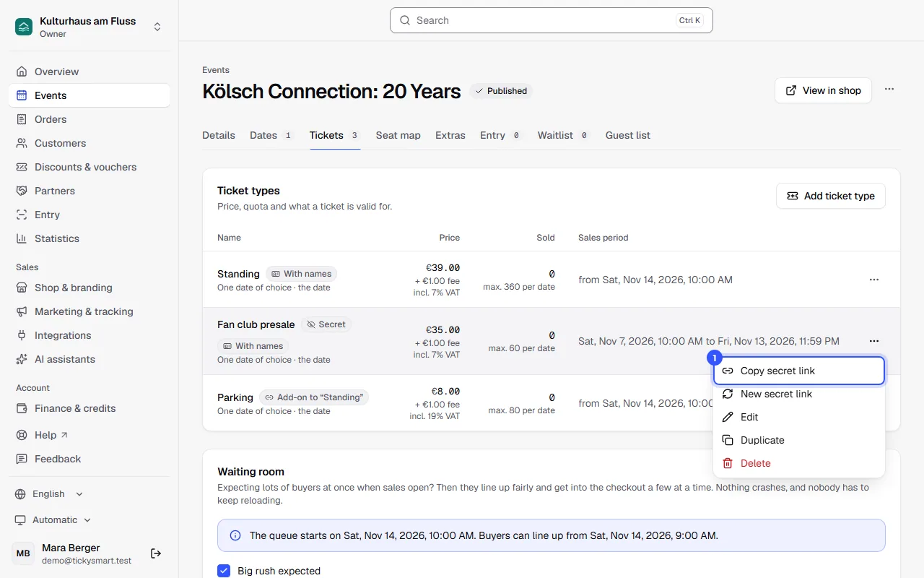Click the Parking ticket type name
924x578 pixels.
[235, 397]
